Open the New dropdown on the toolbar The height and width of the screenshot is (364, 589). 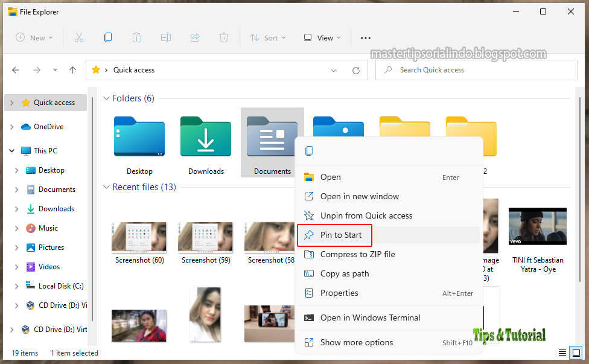tap(34, 37)
